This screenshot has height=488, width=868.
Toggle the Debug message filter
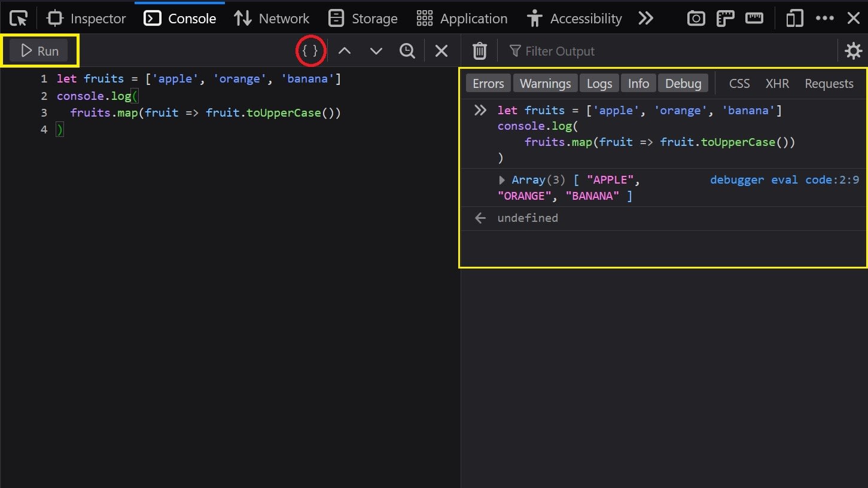[x=683, y=83]
